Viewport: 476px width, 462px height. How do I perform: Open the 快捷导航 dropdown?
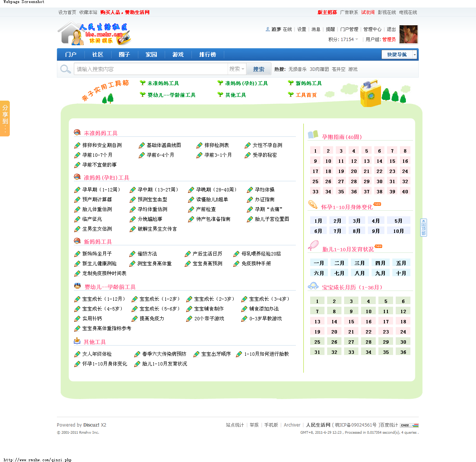point(399,55)
